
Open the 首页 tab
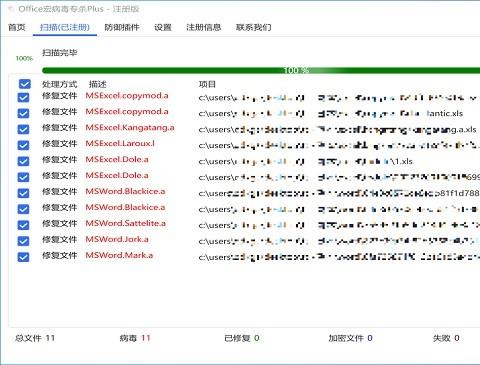[x=17, y=27]
